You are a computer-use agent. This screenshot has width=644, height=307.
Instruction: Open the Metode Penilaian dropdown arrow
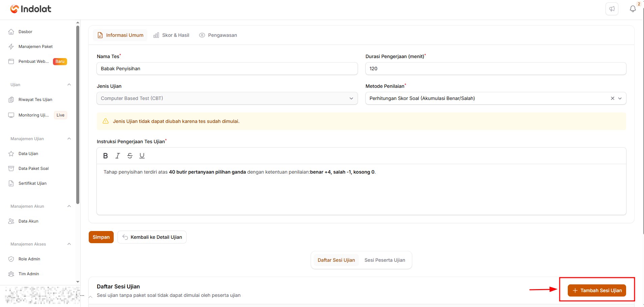coord(620,98)
